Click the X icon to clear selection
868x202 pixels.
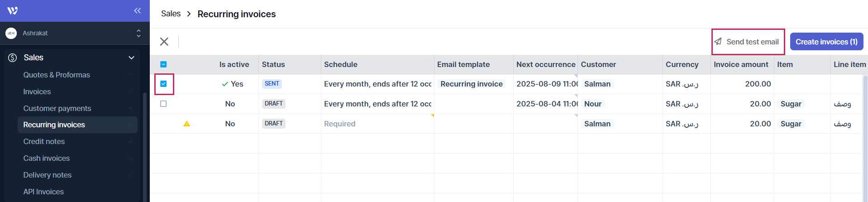(164, 42)
